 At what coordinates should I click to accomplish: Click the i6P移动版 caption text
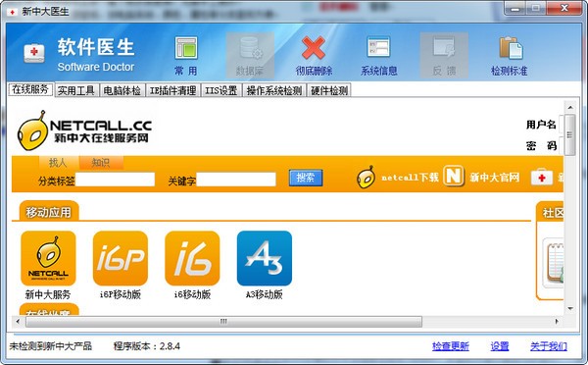[x=121, y=294]
